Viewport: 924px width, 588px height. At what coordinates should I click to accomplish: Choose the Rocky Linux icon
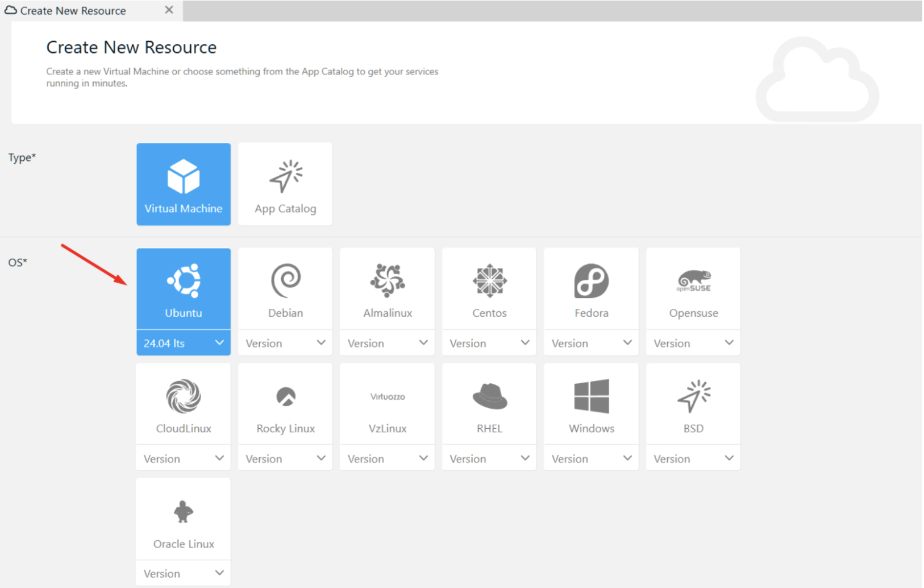click(286, 396)
